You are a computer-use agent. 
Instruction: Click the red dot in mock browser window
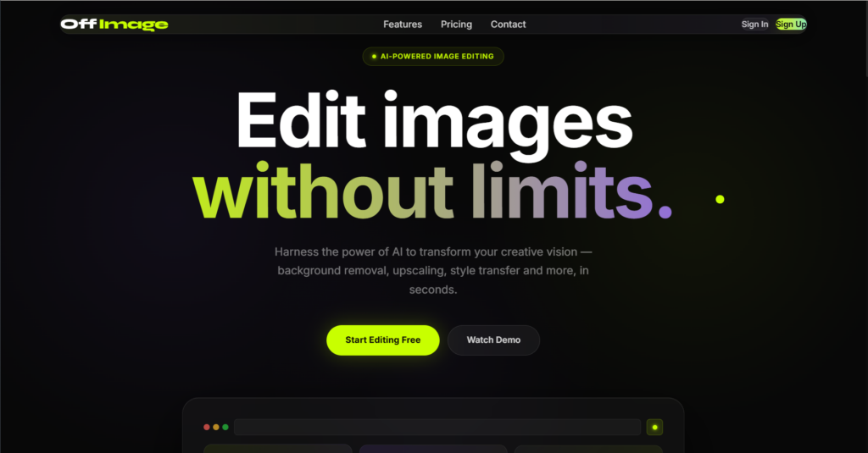click(207, 427)
